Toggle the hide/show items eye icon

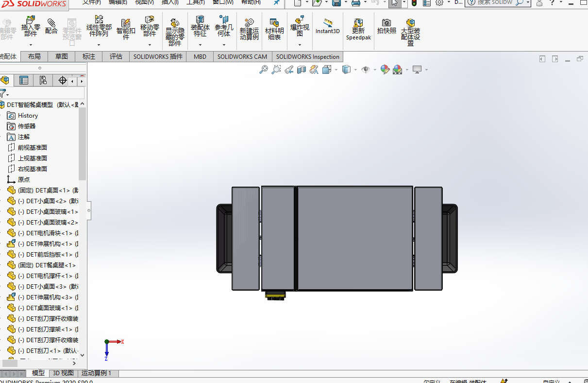pyautogui.click(x=366, y=70)
